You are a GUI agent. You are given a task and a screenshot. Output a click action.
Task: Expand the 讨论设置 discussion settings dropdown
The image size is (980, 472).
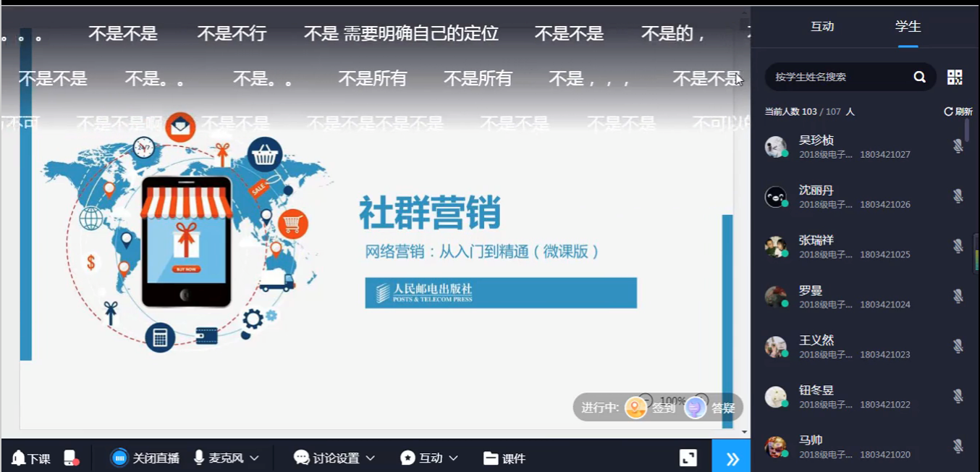371,458
